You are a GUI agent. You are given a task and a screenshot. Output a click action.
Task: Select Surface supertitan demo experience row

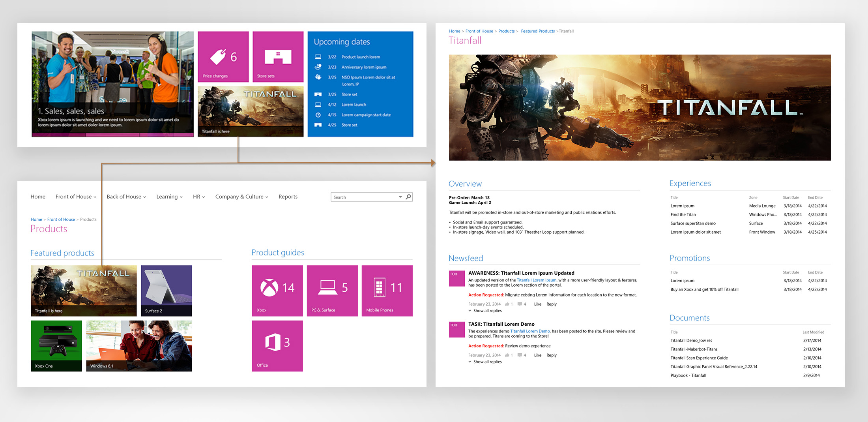748,223
